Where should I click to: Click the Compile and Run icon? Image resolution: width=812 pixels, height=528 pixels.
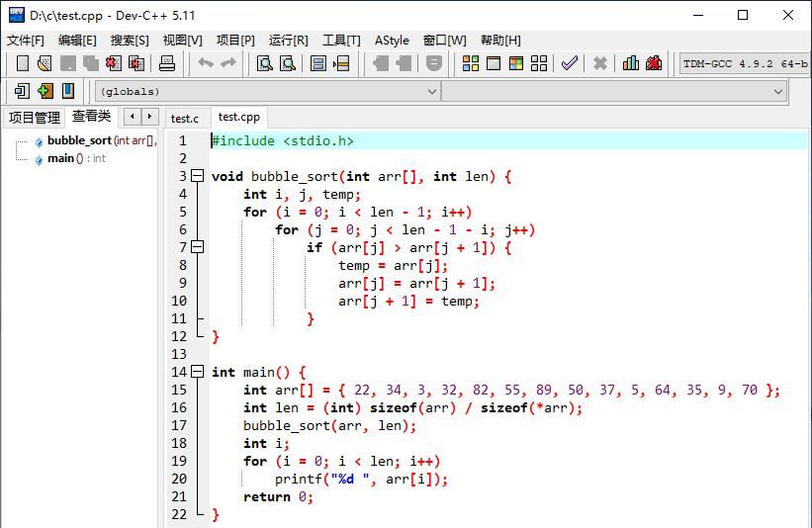(516, 63)
